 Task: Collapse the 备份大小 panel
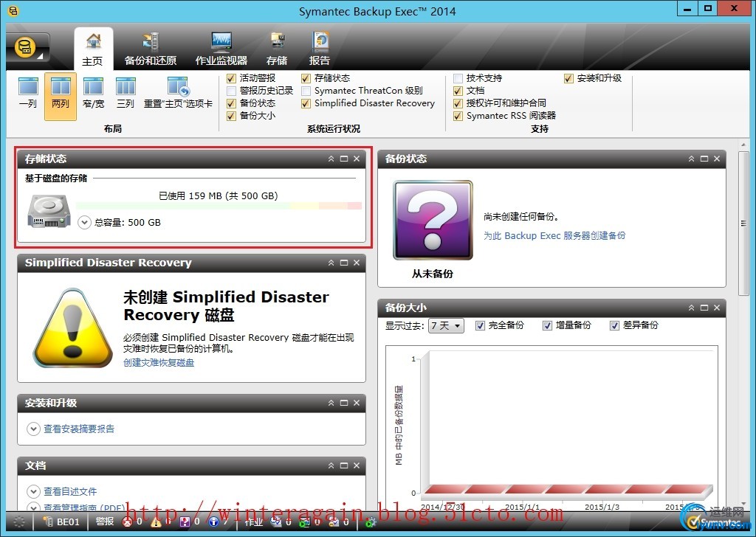click(x=691, y=308)
